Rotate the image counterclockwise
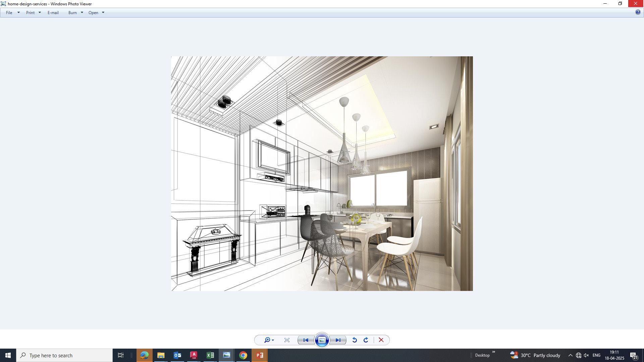The image size is (644, 362). [x=354, y=340]
